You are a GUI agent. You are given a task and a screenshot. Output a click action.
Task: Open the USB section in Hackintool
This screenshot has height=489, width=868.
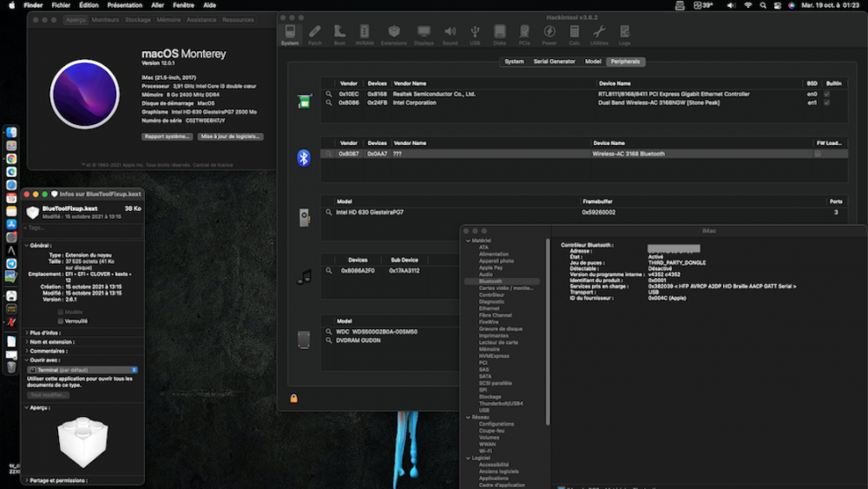[475, 35]
